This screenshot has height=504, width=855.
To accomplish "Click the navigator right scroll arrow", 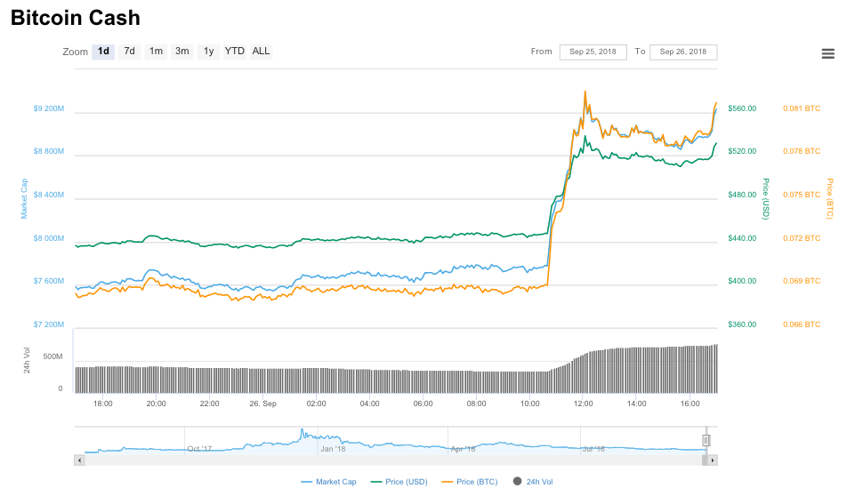I will tap(712, 460).
